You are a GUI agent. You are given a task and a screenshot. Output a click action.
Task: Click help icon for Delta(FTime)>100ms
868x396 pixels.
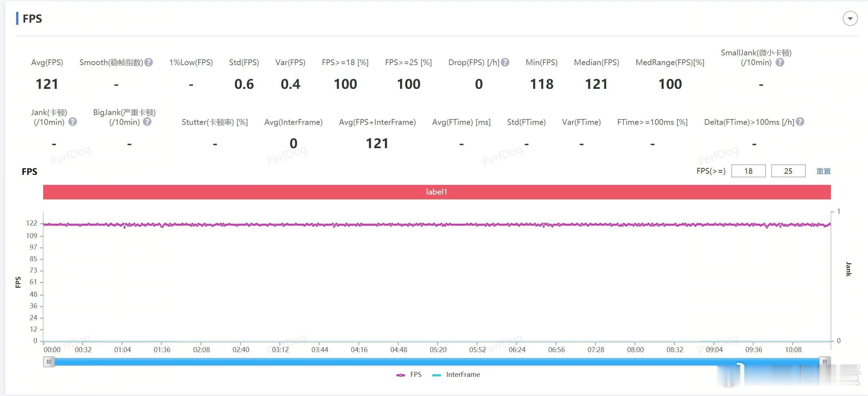coord(800,122)
